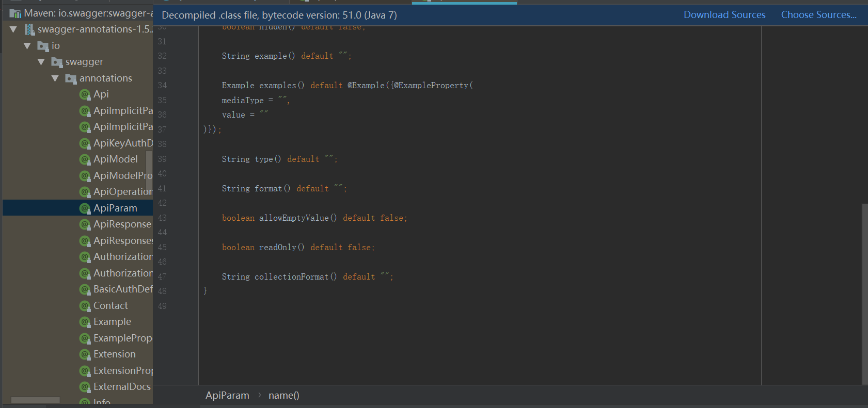Click the editor vertical scrollbar thumb
The width and height of the screenshot is (868, 408).
(865, 294)
